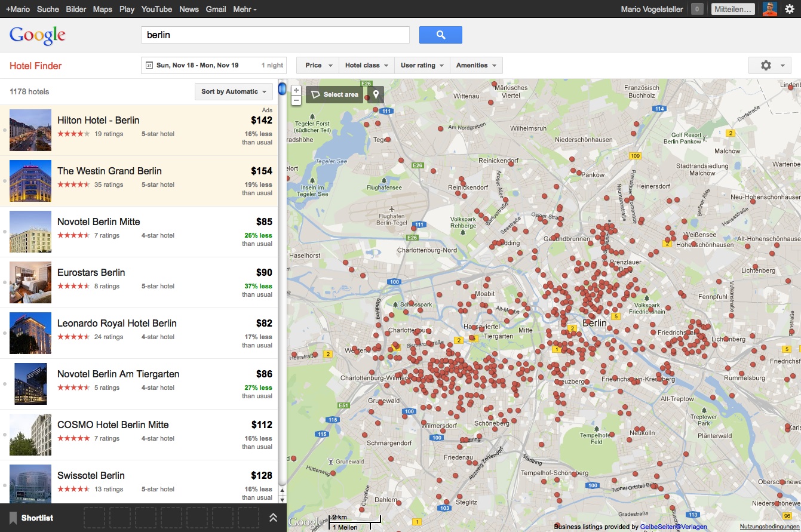This screenshot has width=801, height=532.
Task: Click the 1178 hotels count text
Action: point(29,91)
